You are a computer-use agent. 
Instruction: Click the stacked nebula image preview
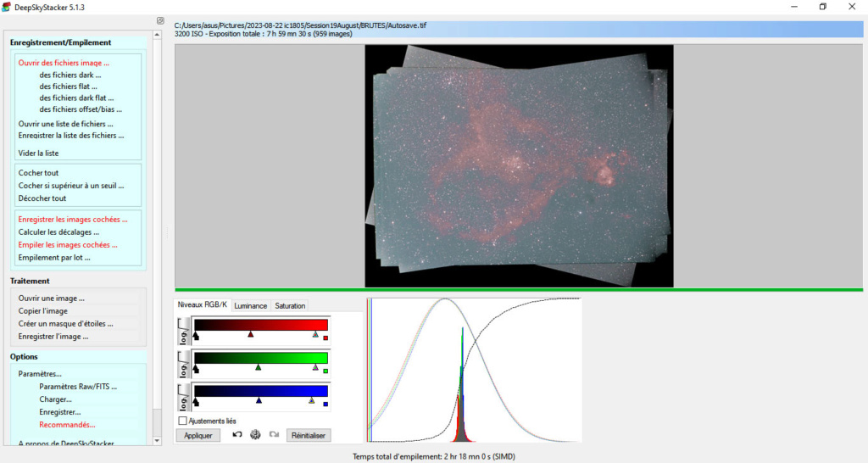point(520,166)
